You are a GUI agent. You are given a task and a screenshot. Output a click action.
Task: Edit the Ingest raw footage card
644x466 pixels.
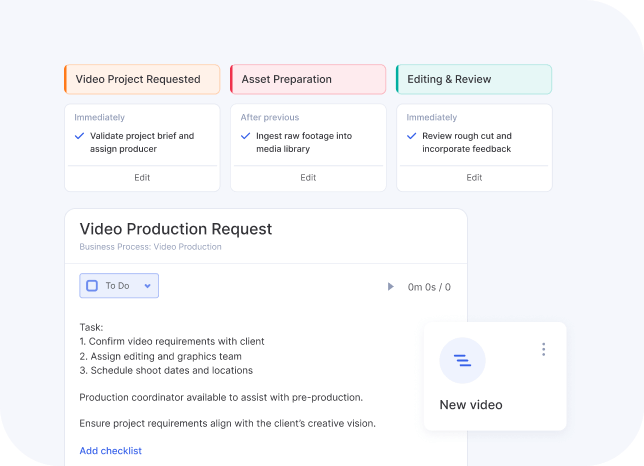click(308, 178)
